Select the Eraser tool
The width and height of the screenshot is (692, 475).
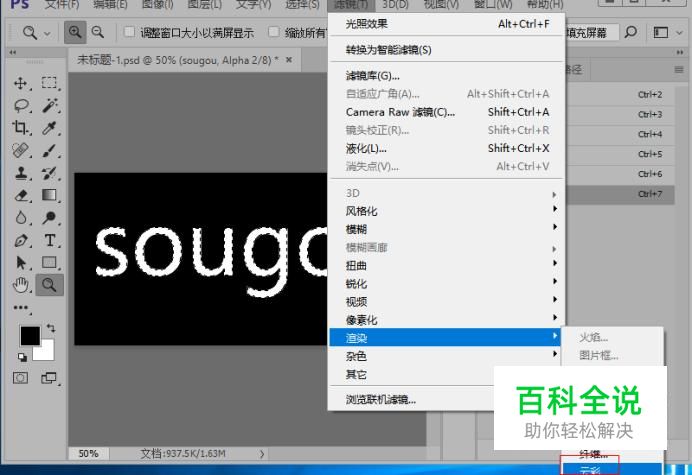tap(21, 195)
